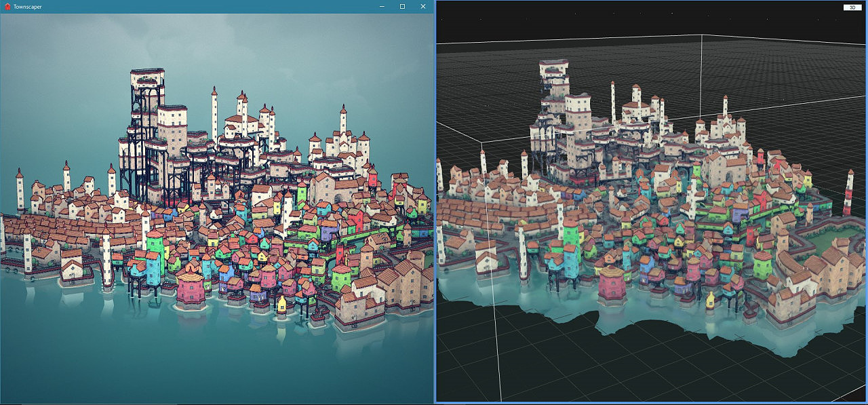The width and height of the screenshot is (868, 405).
Task: Click the small yellow house in 3D viewer
Action: (710, 299)
